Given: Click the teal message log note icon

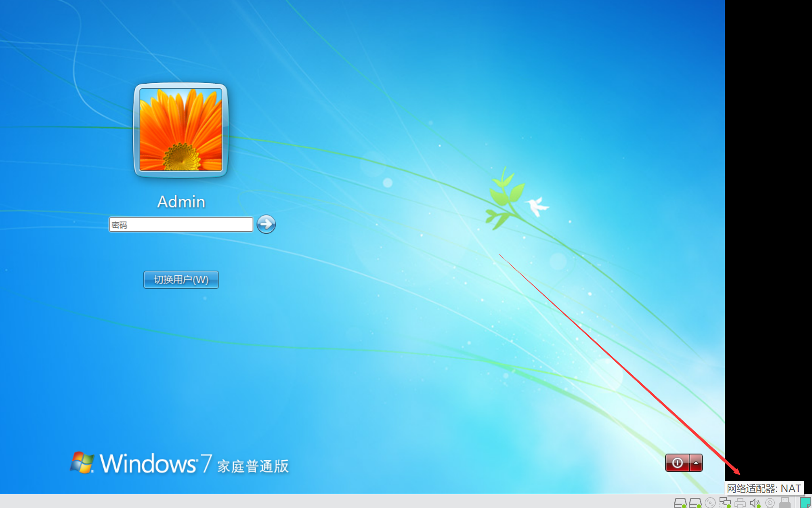Looking at the screenshot, I should tap(806, 503).
